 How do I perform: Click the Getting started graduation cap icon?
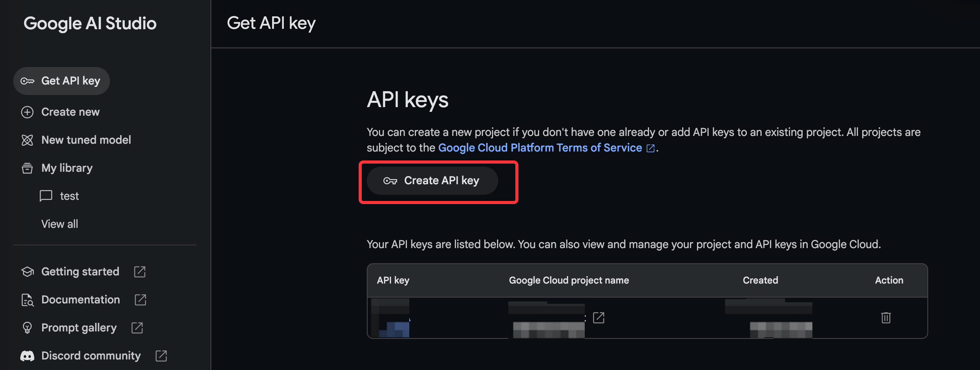(x=27, y=272)
